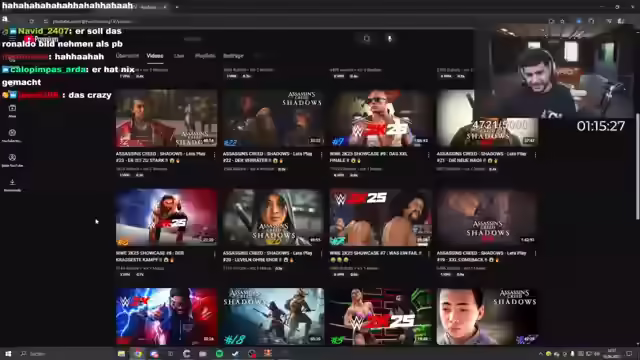Activate the voice search microphone icon

click(x=390, y=38)
